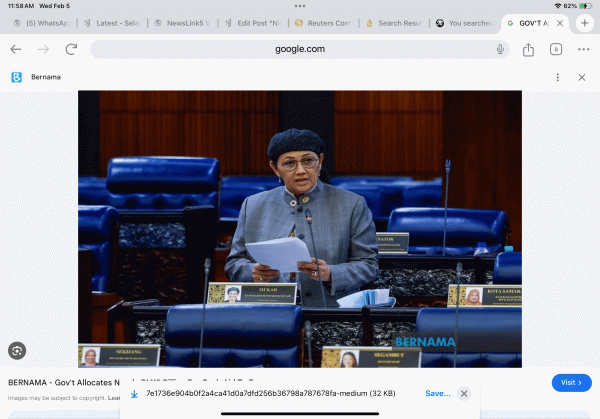Switch to the Reuters Connect tab
The width and height of the screenshot is (600, 419).
click(325, 22)
